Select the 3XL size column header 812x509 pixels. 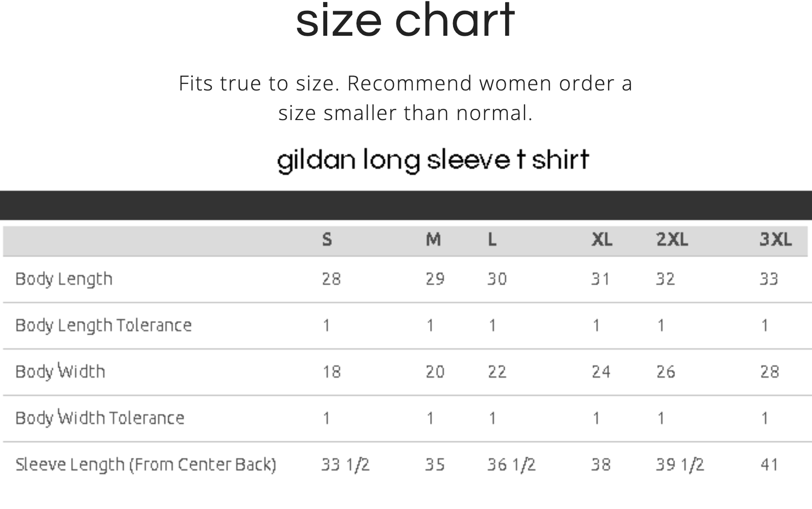[775, 239]
